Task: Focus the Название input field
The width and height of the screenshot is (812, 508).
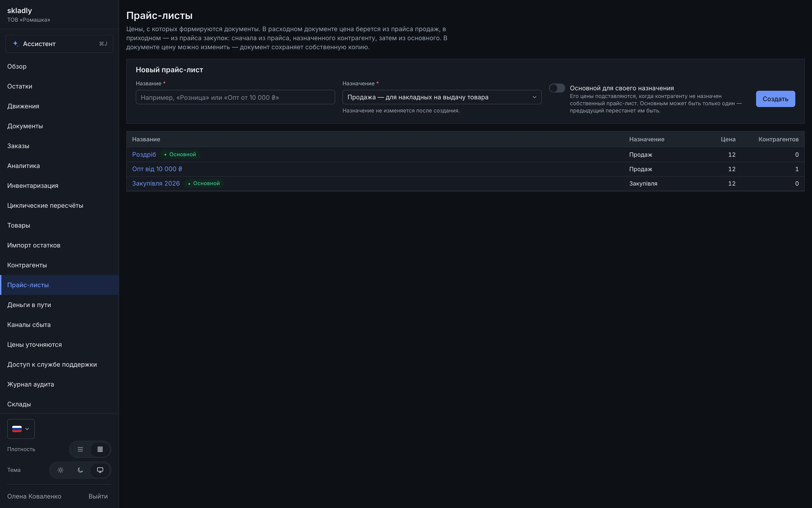Action: pyautogui.click(x=235, y=97)
